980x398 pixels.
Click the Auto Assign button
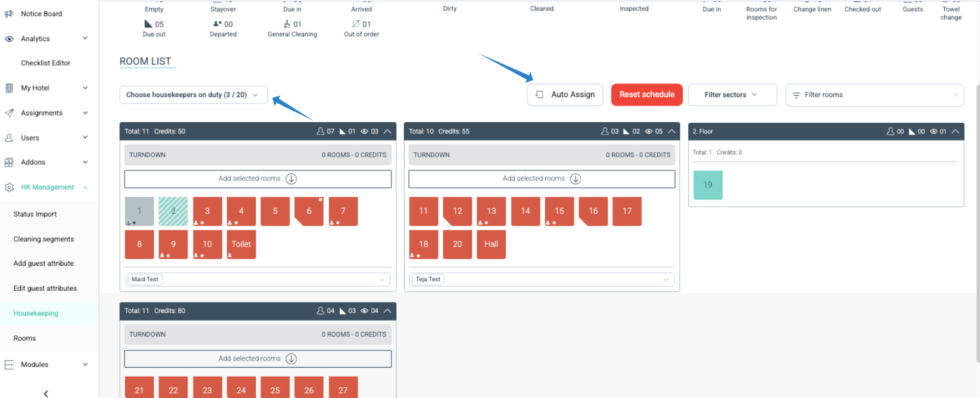pos(565,95)
